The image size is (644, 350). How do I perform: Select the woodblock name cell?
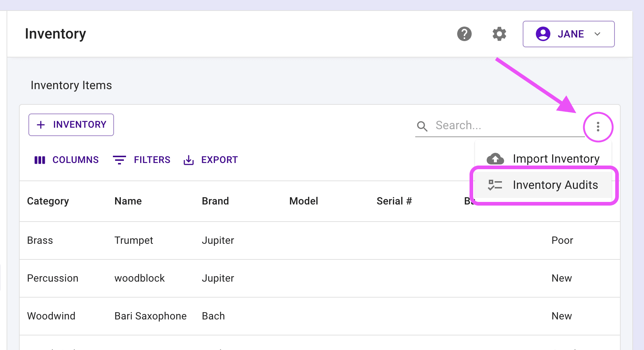click(x=140, y=278)
